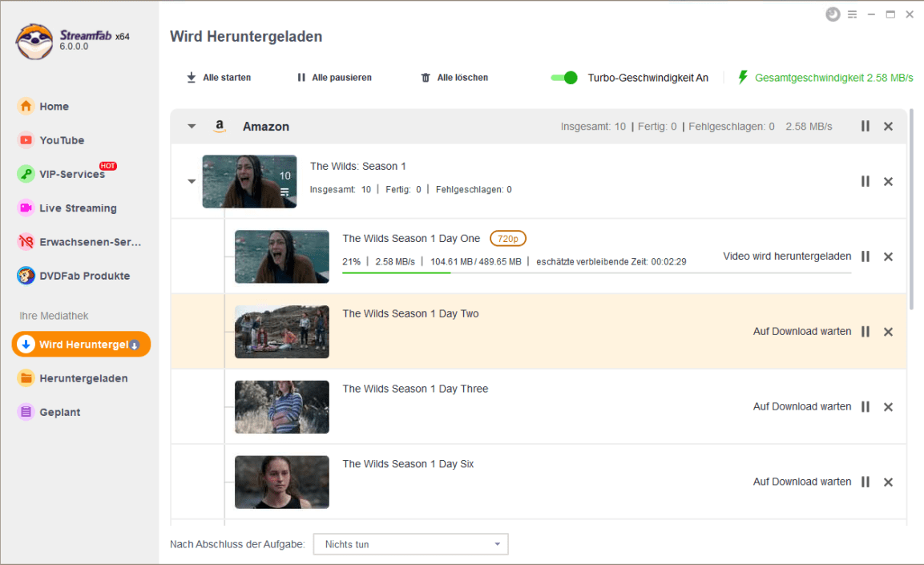
Task: Click title 'The Wilds Season 1 Day Three'
Action: pos(415,389)
